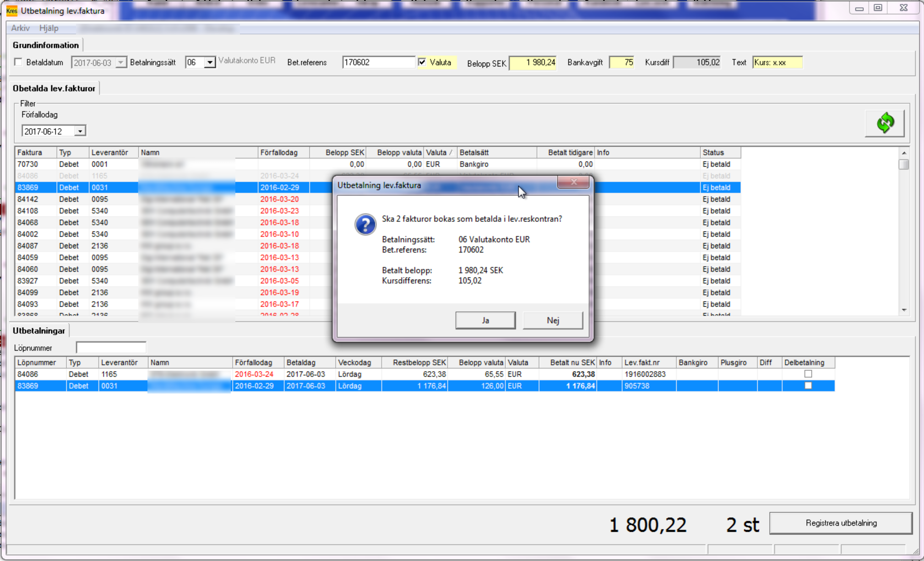Click the Löpnummer input field

click(x=111, y=348)
